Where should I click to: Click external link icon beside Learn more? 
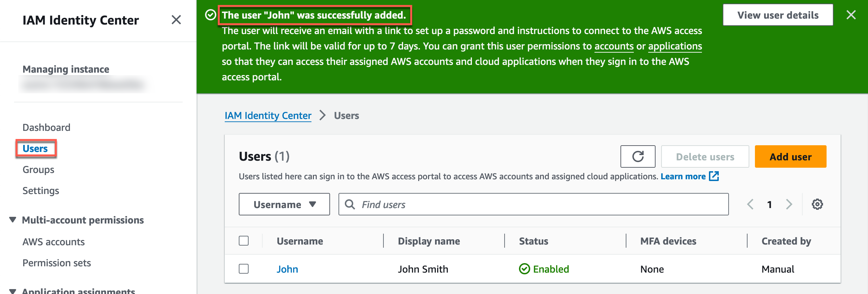point(714,176)
